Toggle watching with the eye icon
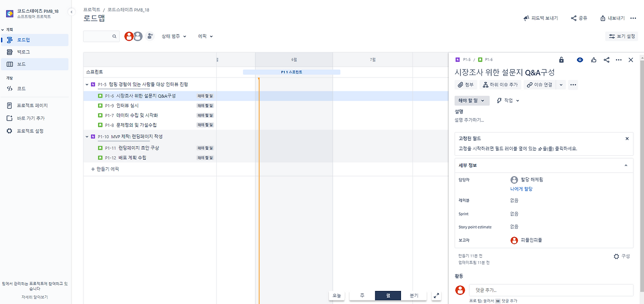Image resolution: width=644 pixels, height=304 pixels. pos(580,60)
